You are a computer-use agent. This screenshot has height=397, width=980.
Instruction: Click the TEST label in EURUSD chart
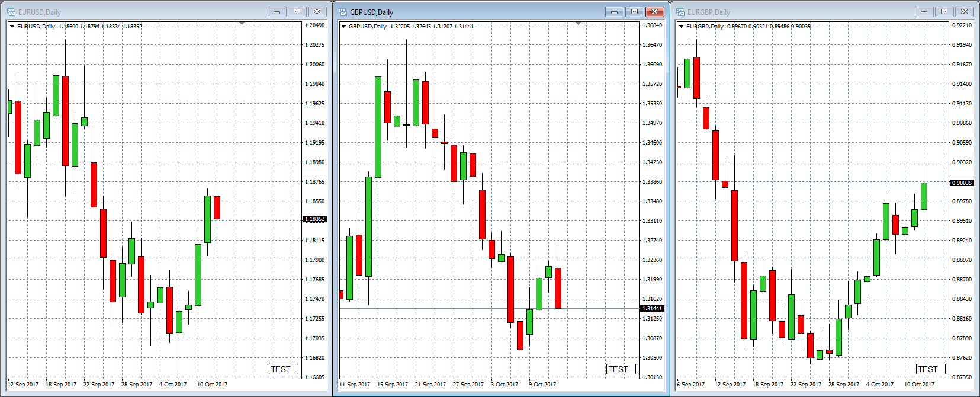284,369
